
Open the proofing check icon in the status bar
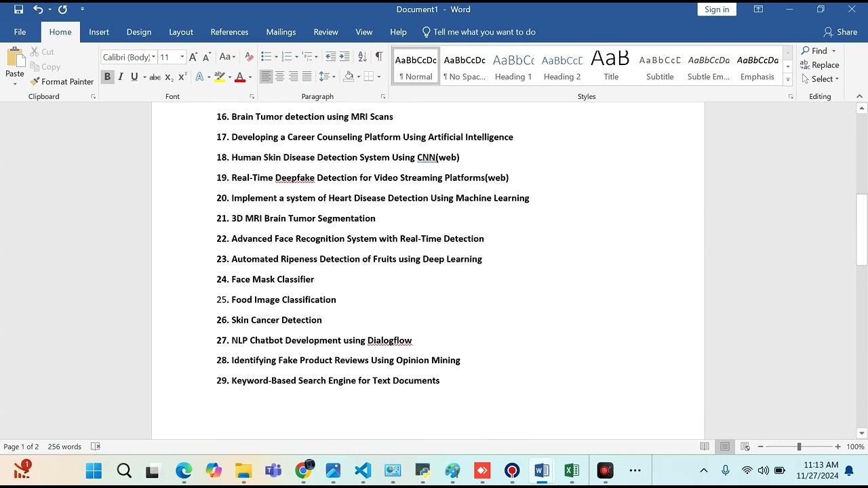[x=96, y=447]
